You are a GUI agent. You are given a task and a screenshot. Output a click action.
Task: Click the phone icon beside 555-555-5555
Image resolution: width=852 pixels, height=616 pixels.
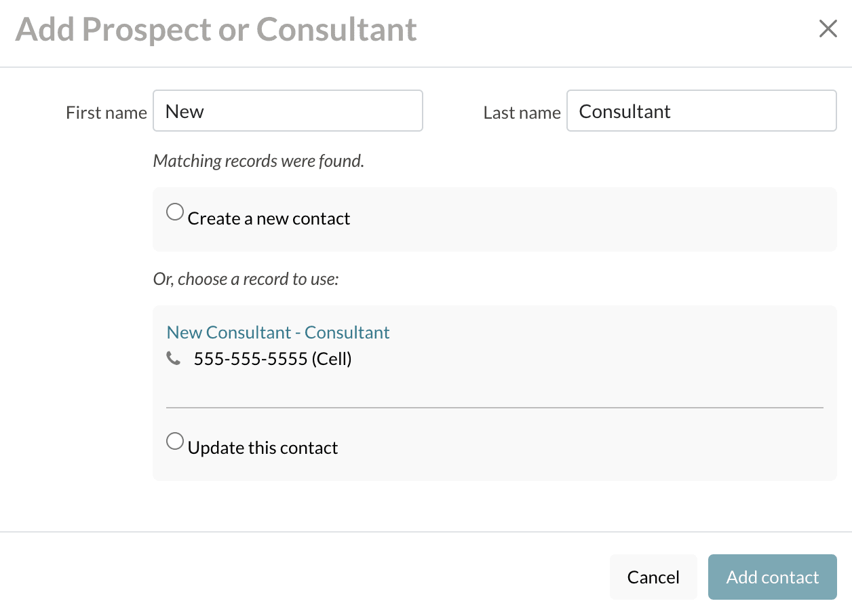coord(174,359)
